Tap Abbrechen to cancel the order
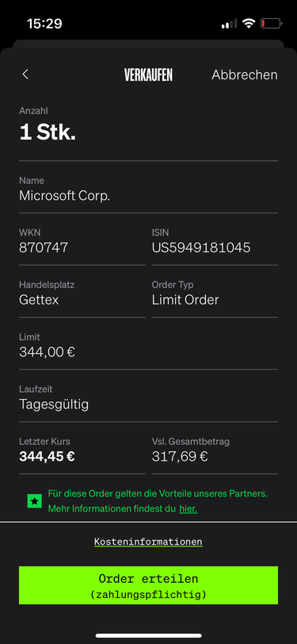297x644 pixels. [245, 75]
